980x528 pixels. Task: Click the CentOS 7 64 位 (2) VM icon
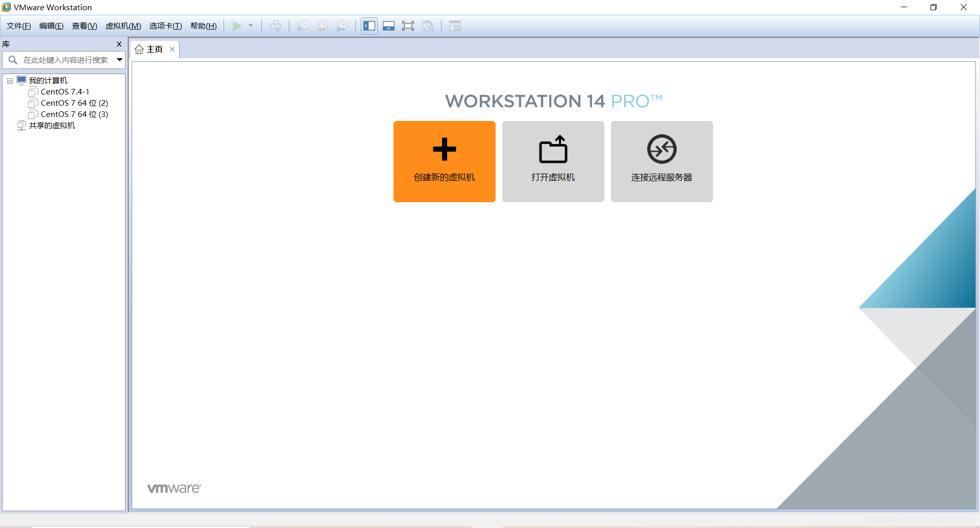[33, 103]
